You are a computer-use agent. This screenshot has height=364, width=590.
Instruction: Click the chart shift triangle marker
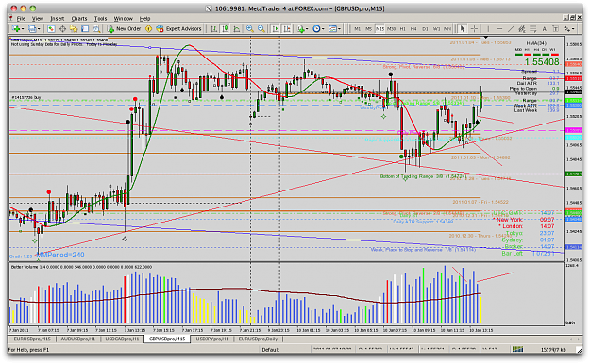[486, 38]
